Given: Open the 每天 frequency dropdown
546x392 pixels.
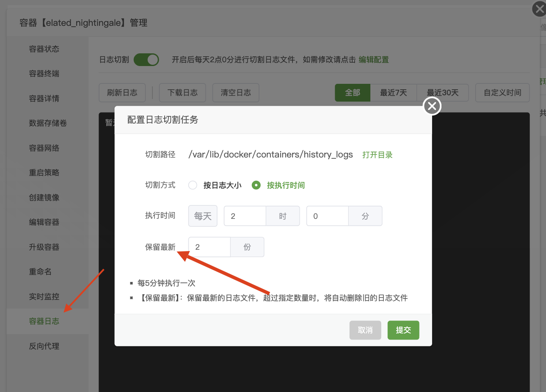Looking at the screenshot, I should 202,215.
